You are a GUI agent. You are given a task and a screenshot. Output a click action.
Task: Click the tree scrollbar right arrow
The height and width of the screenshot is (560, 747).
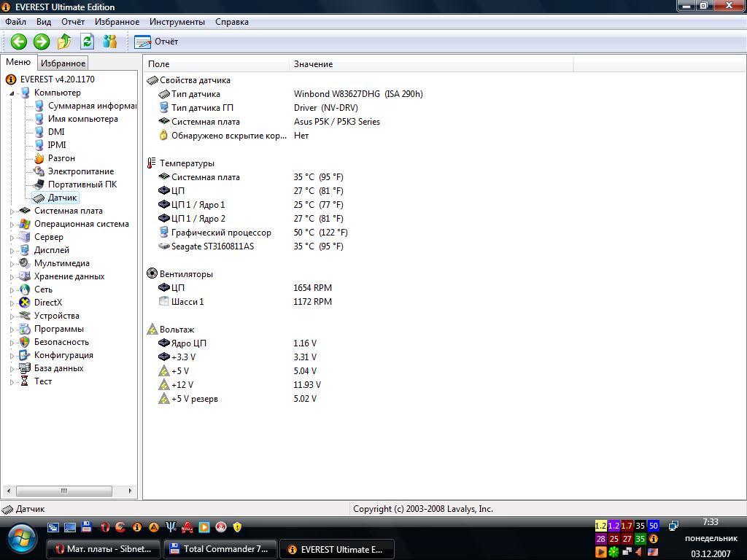point(130,491)
